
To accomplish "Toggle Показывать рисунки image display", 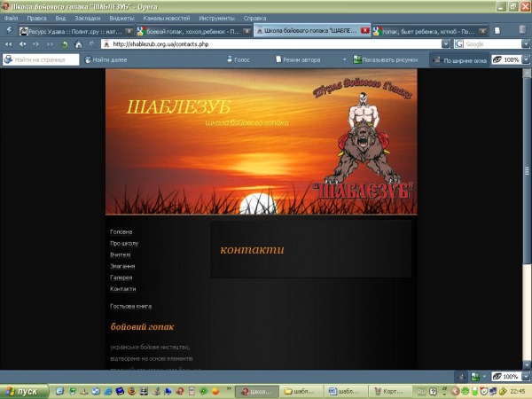I will tap(357, 59).
